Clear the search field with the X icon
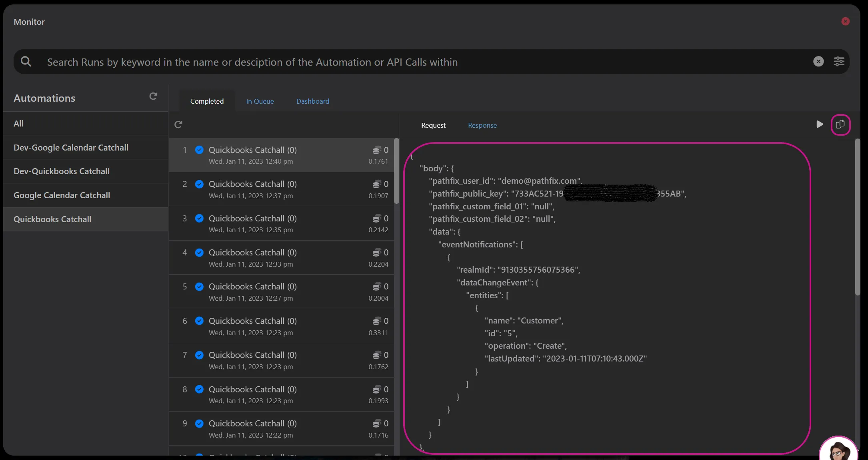This screenshot has height=460, width=868. click(818, 61)
